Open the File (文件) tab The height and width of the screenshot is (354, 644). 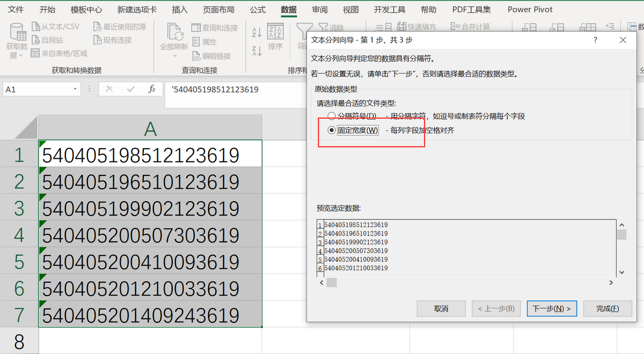pyautogui.click(x=16, y=10)
